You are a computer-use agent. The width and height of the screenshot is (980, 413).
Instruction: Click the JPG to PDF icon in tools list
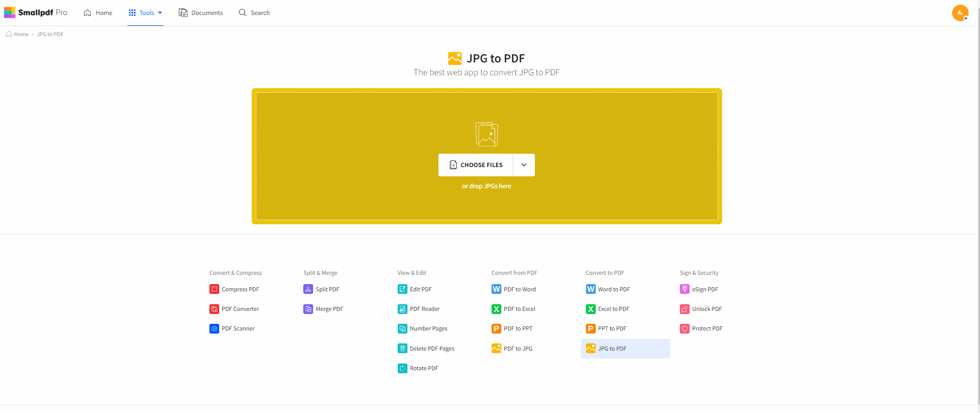coord(591,349)
